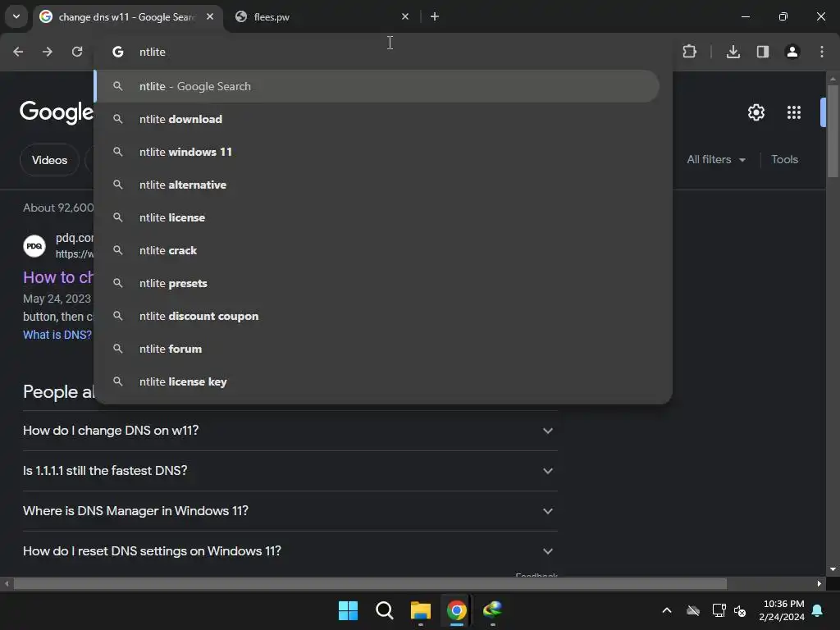Open File Explorer from the taskbar

click(x=421, y=610)
